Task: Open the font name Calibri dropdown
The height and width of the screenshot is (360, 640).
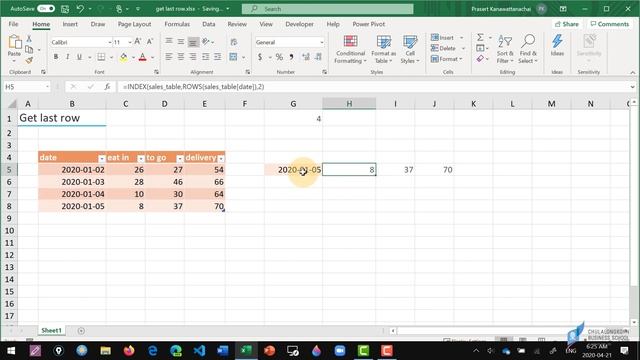Action: pos(110,42)
